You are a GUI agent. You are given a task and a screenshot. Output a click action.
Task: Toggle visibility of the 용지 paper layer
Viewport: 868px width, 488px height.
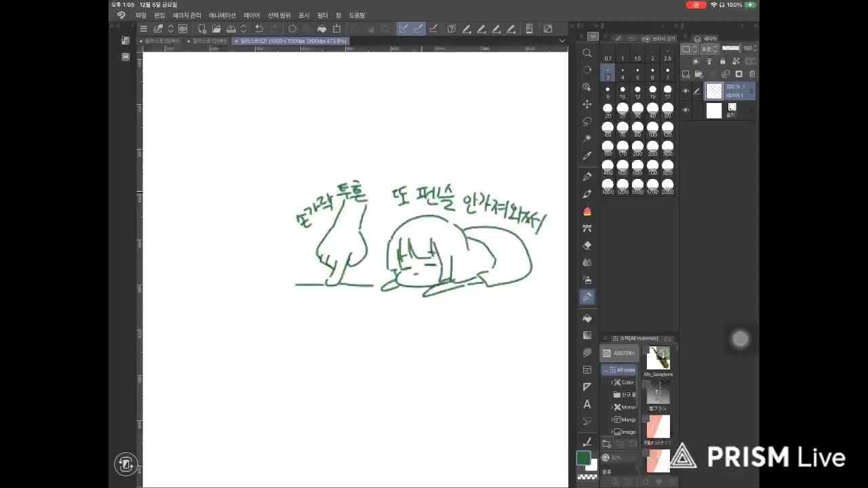click(685, 110)
